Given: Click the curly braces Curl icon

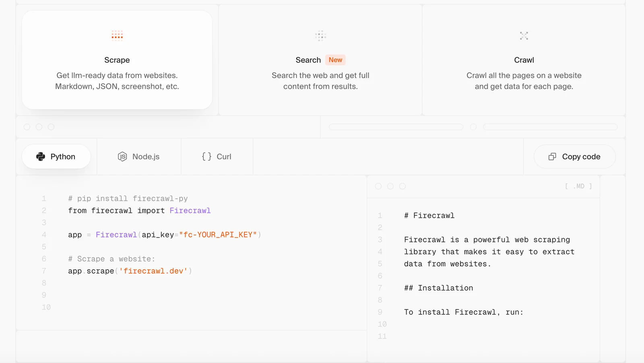Looking at the screenshot, I should coord(206,157).
